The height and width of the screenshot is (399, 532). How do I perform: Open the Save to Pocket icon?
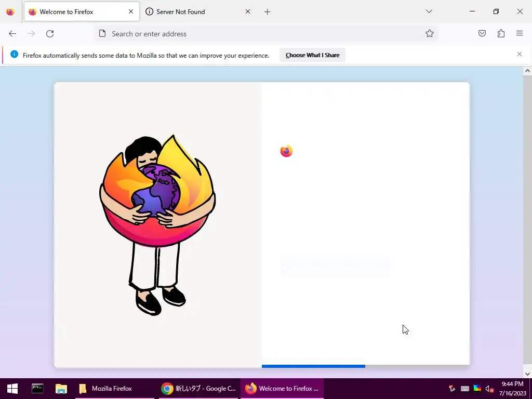[x=482, y=33]
